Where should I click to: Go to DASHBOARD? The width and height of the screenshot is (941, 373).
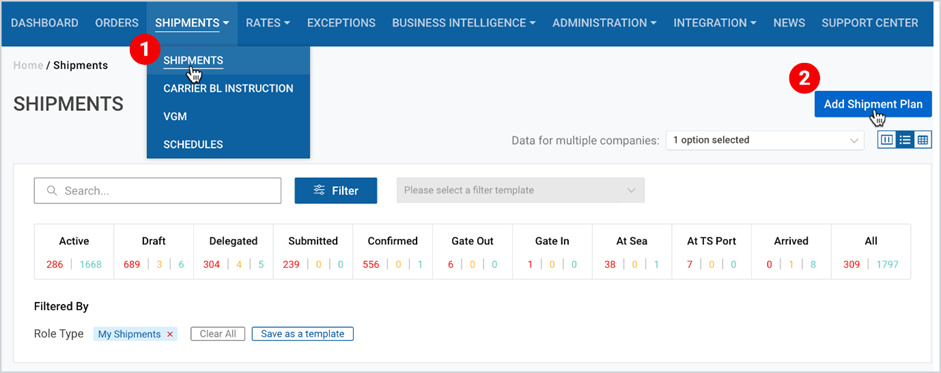44,23
